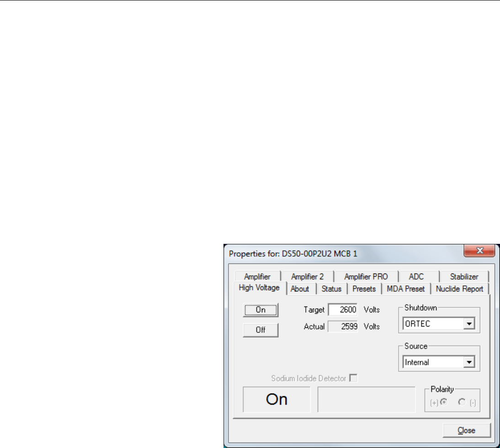Open the Stabilizer tab
The height and width of the screenshot is (448, 500).
click(x=464, y=276)
